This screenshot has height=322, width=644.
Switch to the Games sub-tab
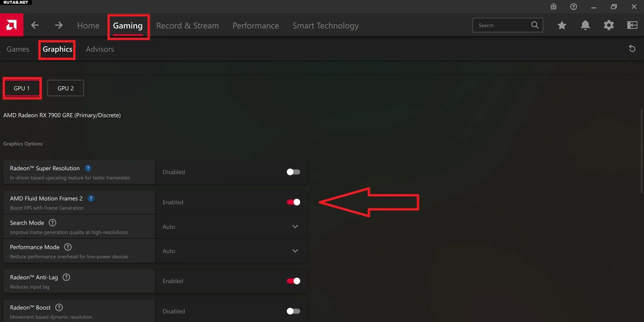pos(18,49)
